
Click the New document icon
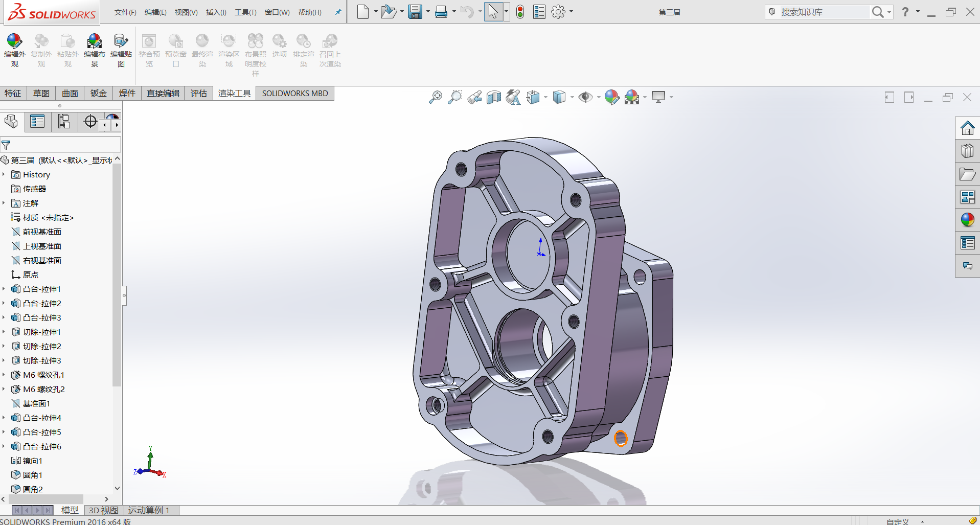coord(363,12)
